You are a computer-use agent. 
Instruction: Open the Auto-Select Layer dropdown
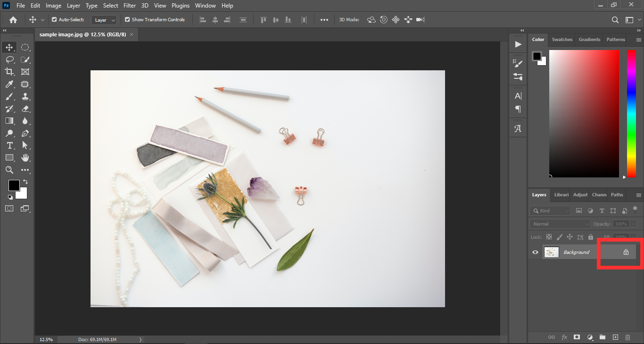click(105, 20)
